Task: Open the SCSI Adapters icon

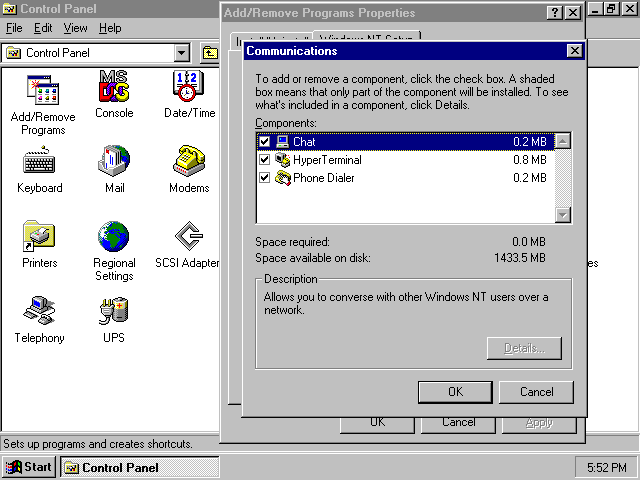Action: pyautogui.click(x=189, y=236)
